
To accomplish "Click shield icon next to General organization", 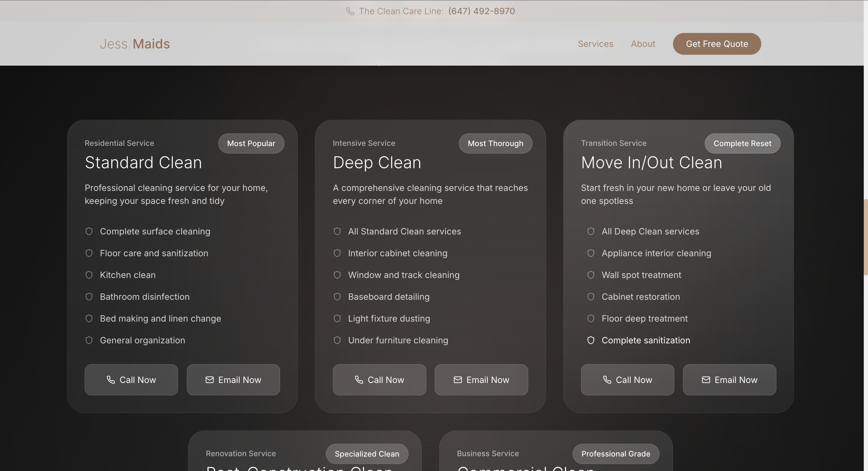I will [x=89, y=340].
